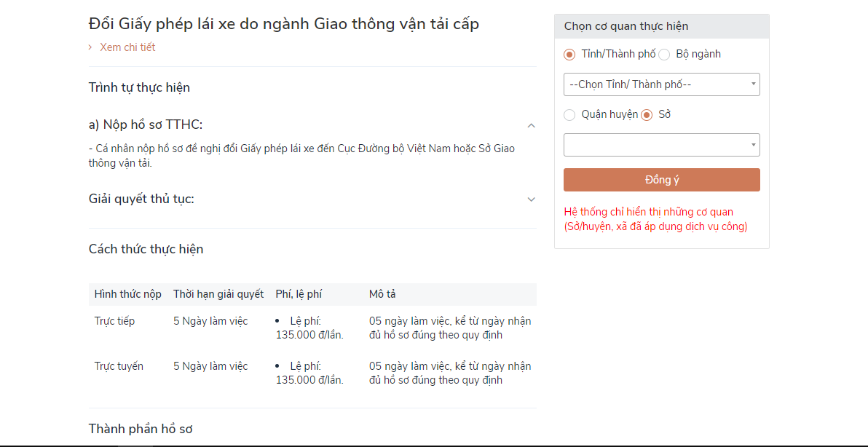The height and width of the screenshot is (447, 868).
Task: Click the Thành phần hồ sơ section heading
Action: point(141,429)
